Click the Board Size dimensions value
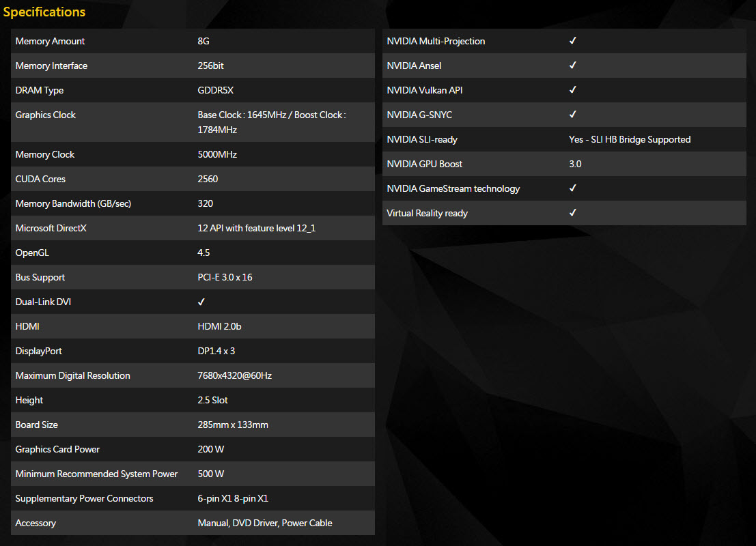The width and height of the screenshot is (756, 546). [233, 425]
